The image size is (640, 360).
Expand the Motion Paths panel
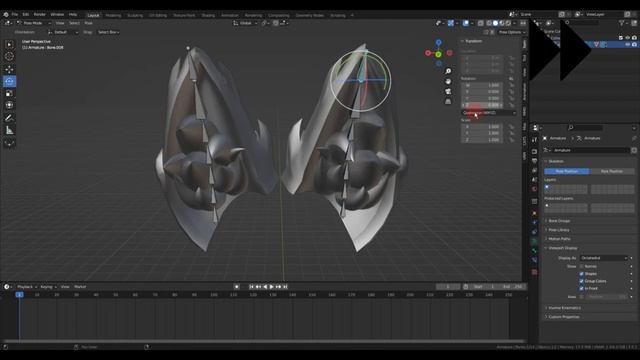[559, 239]
